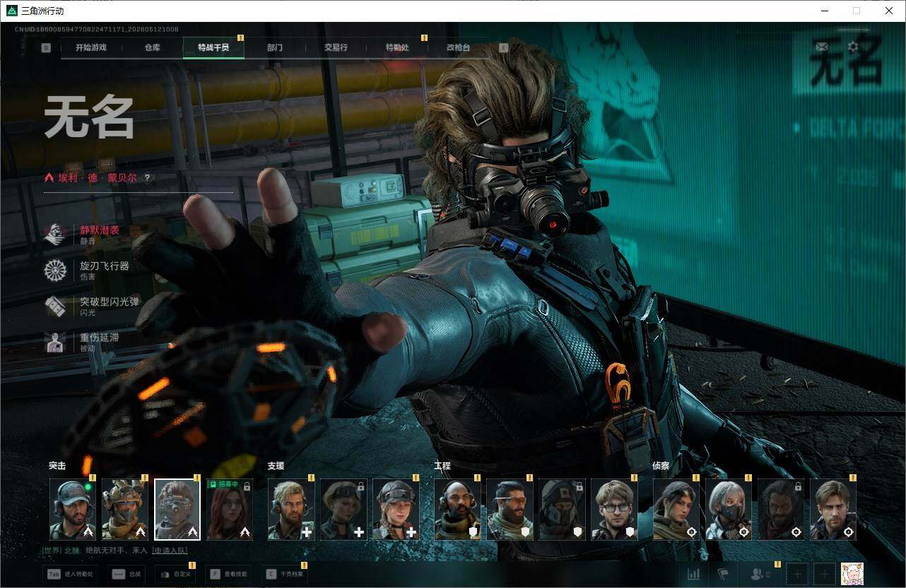This screenshot has height=588, width=906.
Task: Select the white-haired masked recon operator
Action: pyautogui.click(x=729, y=510)
